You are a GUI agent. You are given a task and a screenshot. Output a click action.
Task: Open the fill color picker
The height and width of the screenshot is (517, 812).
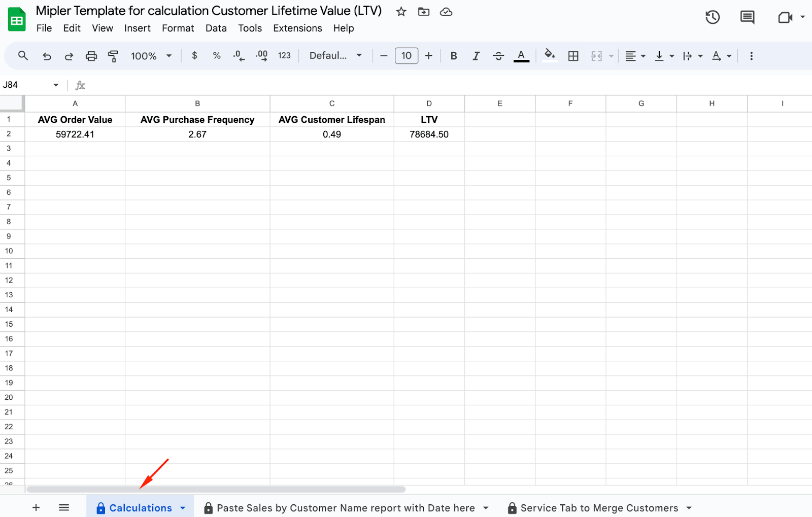549,55
